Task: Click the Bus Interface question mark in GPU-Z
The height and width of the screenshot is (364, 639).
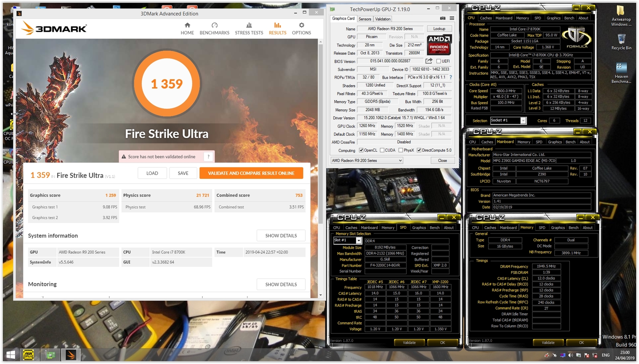Action: tap(451, 77)
